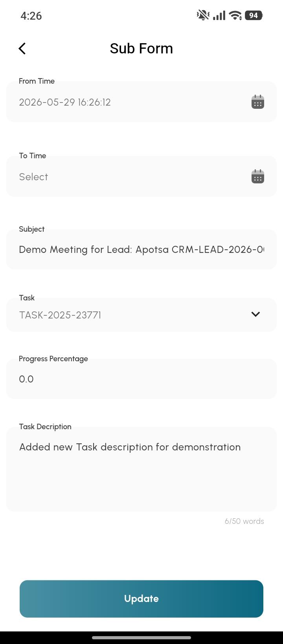Tap the back arrow icon
This screenshot has height=644, width=283.
[22, 49]
